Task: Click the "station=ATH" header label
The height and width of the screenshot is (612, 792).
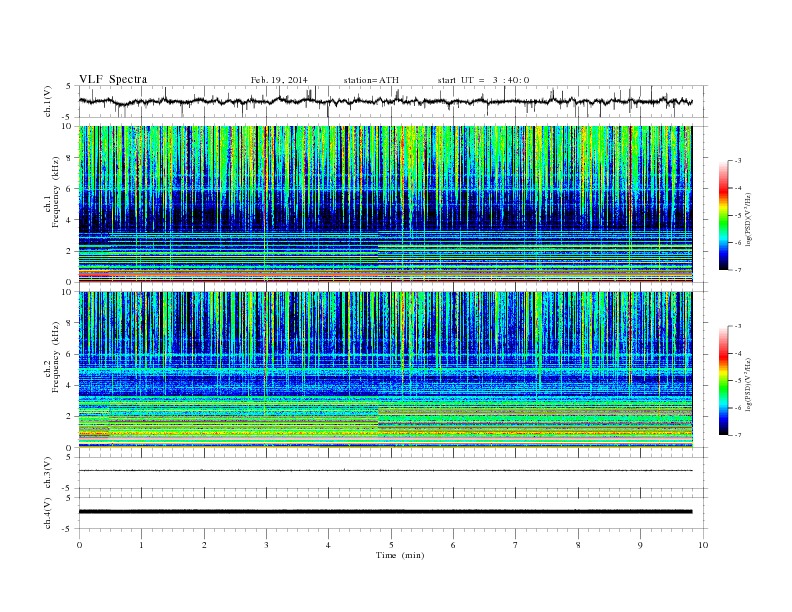Action: coord(371,80)
